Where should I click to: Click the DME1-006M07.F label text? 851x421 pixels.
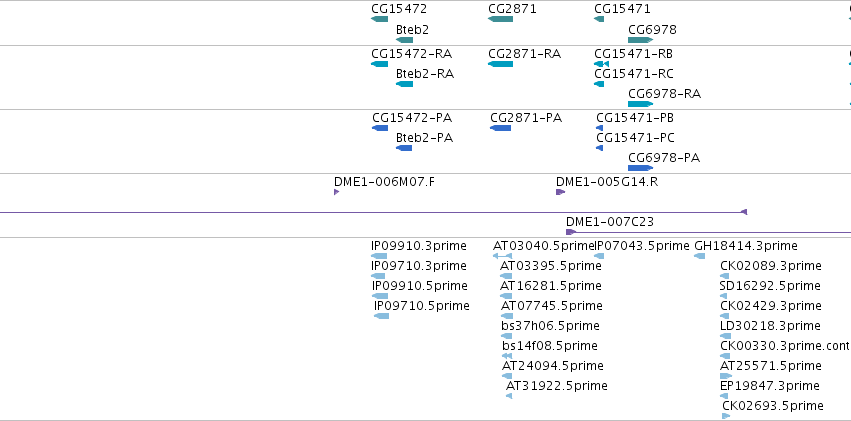coord(384,182)
